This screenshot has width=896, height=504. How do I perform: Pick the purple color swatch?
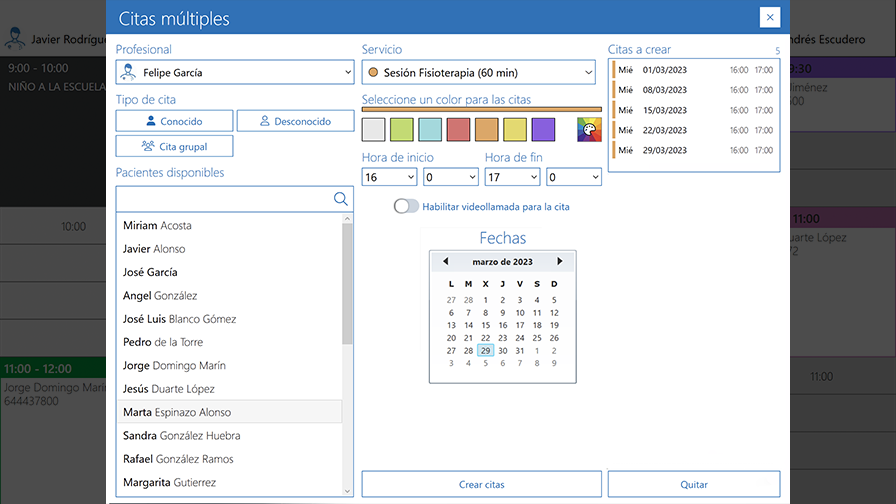[543, 129]
